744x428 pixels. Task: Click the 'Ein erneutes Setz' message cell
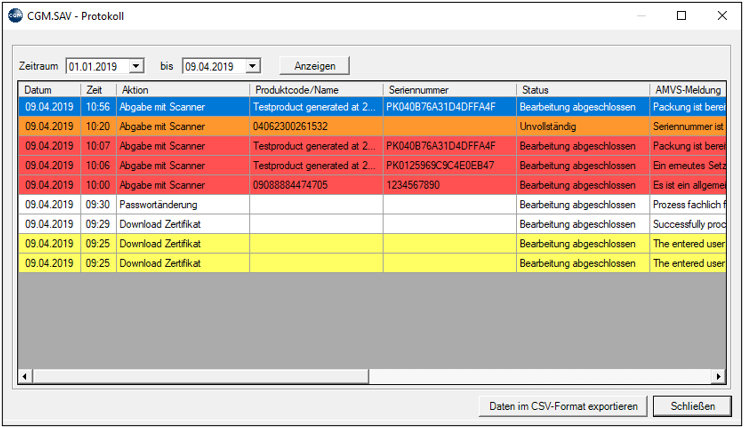(688, 165)
